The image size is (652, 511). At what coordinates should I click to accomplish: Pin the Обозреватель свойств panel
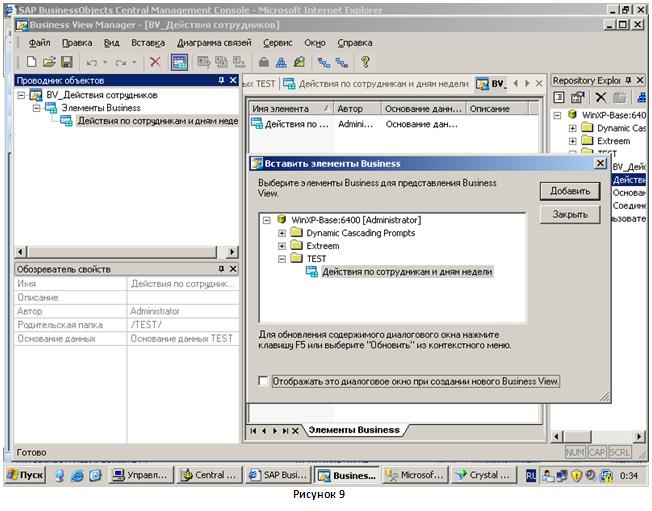[x=221, y=269]
